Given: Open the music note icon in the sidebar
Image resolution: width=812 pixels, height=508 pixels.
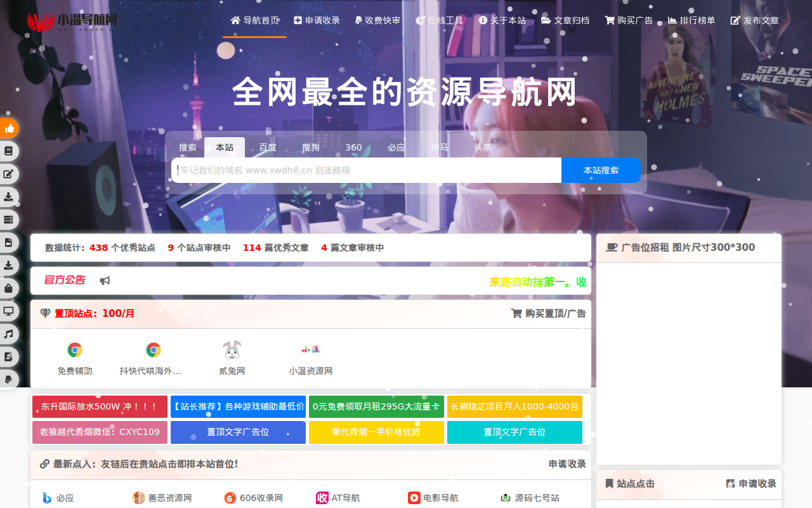Looking at the screenshot, I should tap(9, 333).
